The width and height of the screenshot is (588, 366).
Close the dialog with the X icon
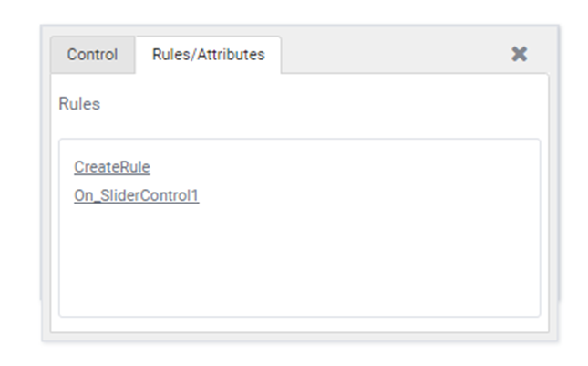[x=520, y=54]
